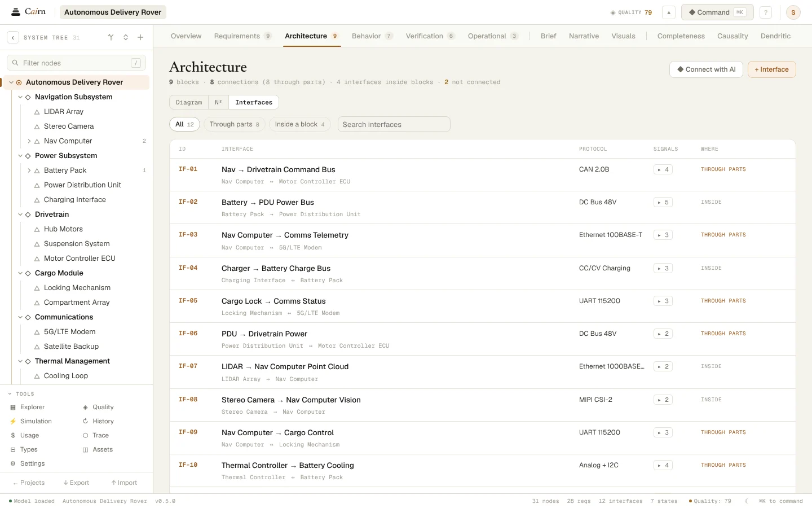Expand the Nav Computer tree node

click(29, 141)
